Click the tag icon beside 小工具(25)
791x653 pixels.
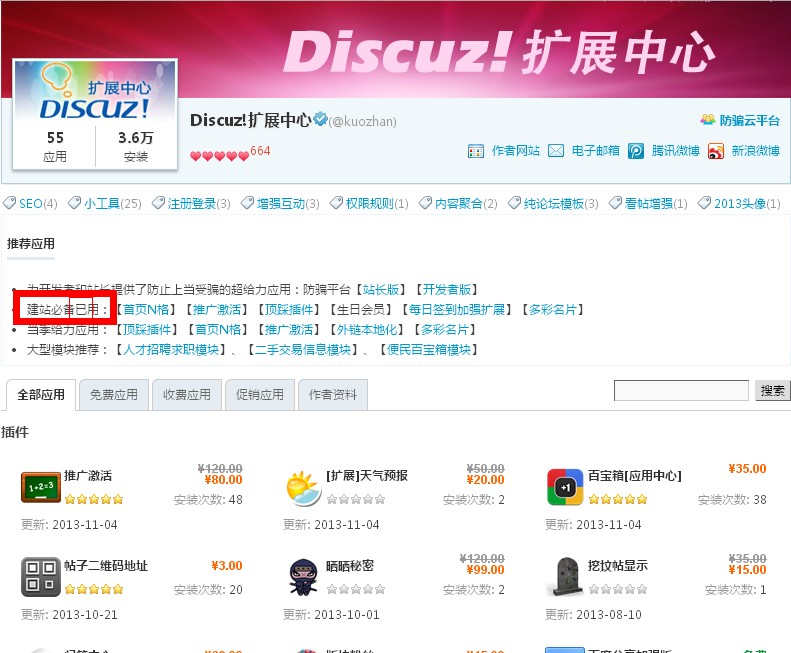(x=74, y=203)
